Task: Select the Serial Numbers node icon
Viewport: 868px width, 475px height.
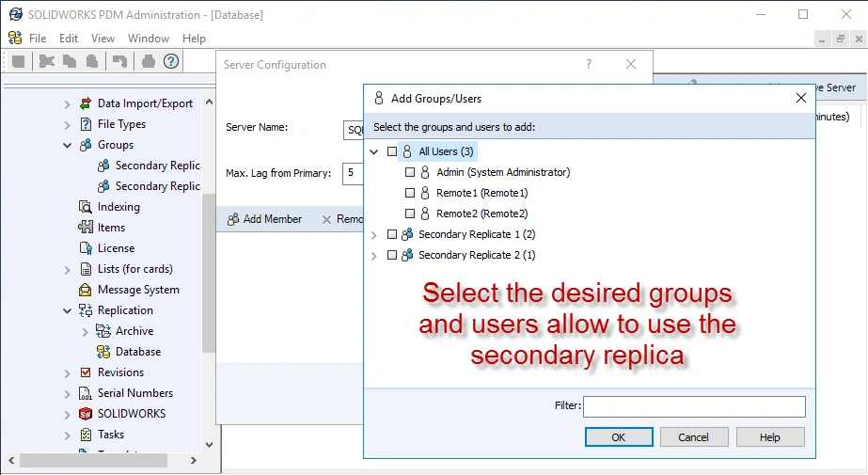Action: tap(86, 393)
